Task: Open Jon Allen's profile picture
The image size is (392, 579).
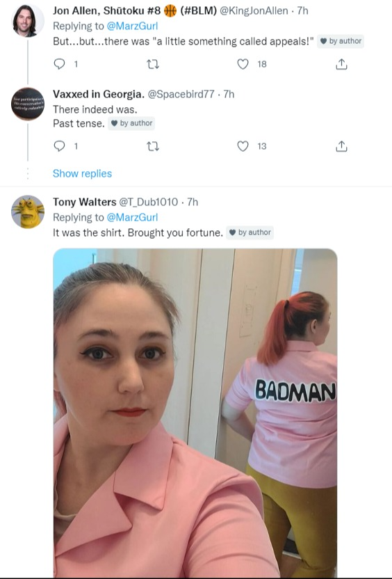Action: [x=28, y=21]
